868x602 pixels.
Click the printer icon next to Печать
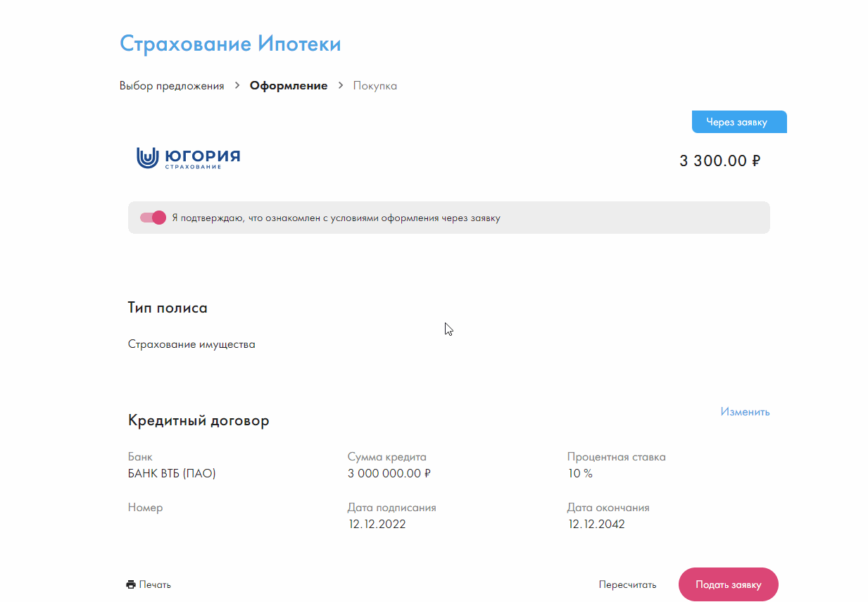point(130,584)
